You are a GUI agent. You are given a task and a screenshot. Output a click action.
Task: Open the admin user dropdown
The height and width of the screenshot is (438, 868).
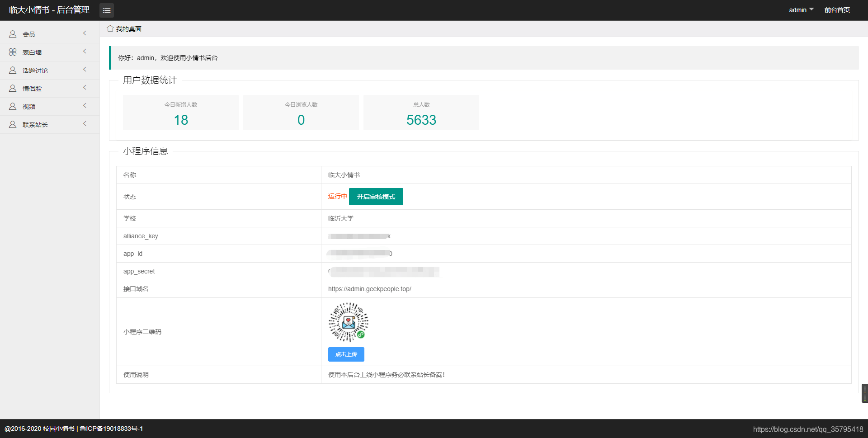pyautogui.click(x=801, y=10)
